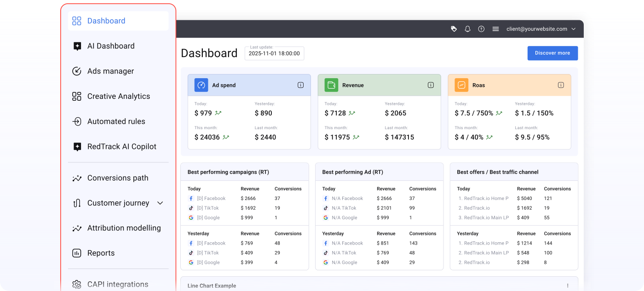644x291 pixels.
Task: Expand the Customer journey submenu
Action: point(160,203)
